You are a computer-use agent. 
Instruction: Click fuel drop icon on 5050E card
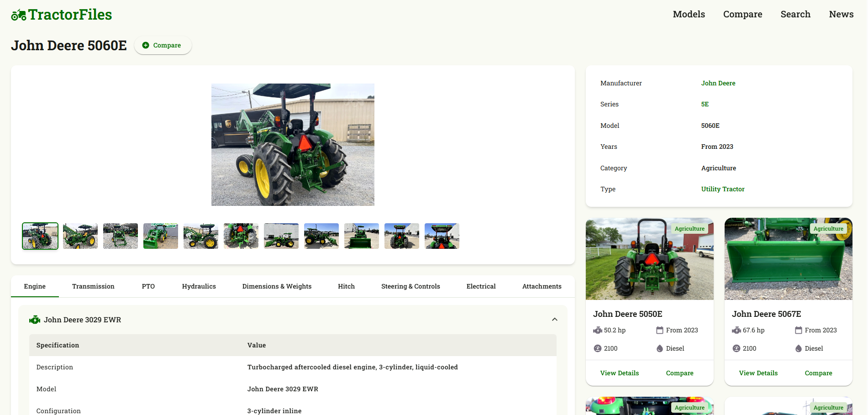point(660,348)
